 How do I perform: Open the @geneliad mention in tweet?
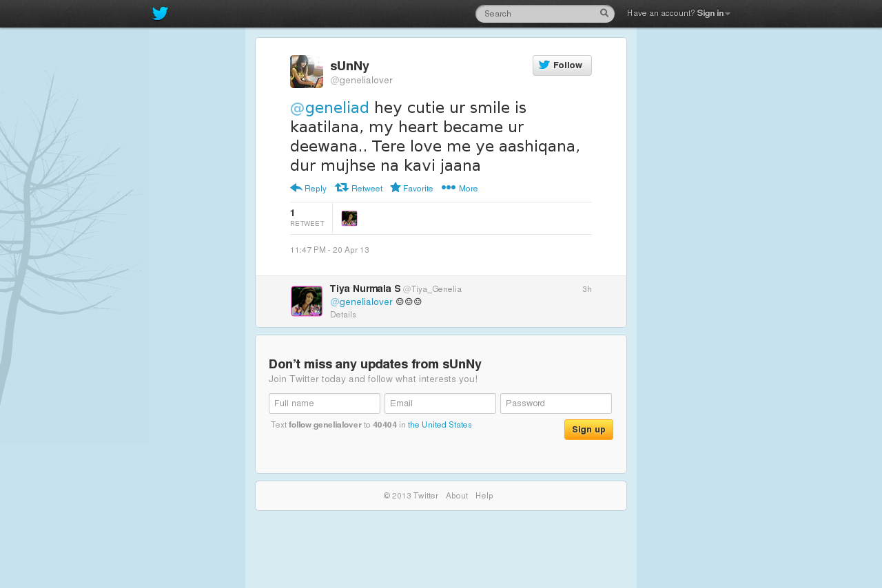(329, 108)
